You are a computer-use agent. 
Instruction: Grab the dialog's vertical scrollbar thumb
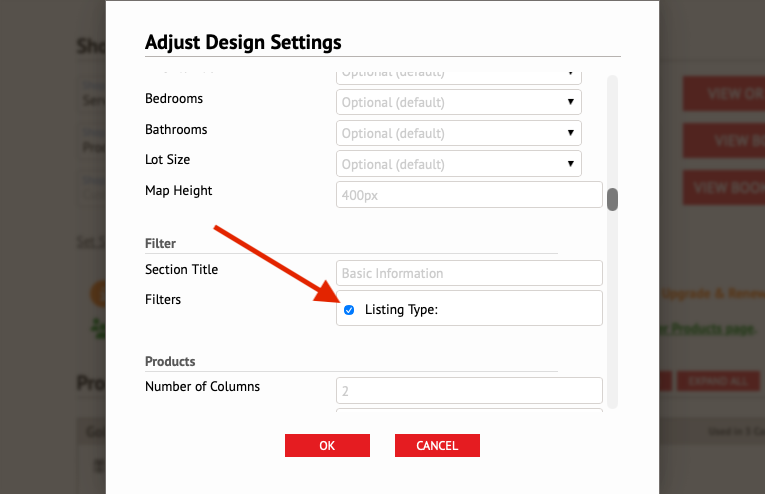point(612,199)
